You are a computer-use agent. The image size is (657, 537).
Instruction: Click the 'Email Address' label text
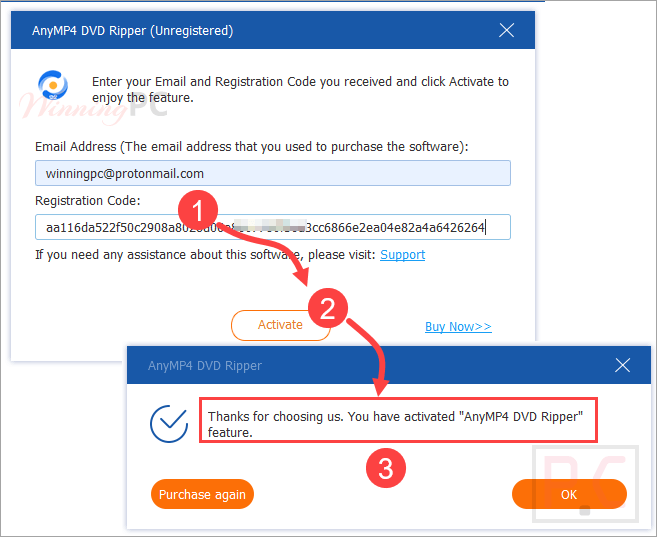[251, 147]
